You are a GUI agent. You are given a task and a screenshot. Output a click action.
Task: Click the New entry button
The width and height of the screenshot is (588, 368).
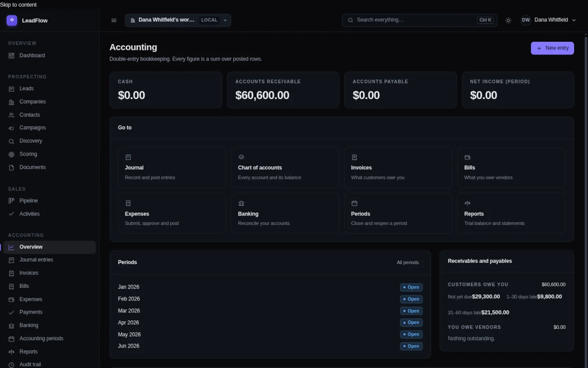[x=552, y=48]
